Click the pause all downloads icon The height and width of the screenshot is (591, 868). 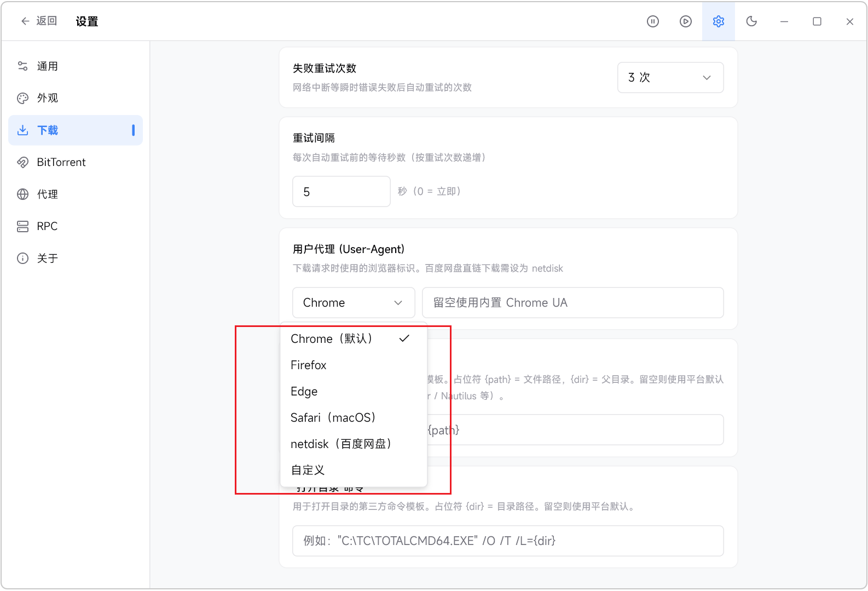653,21
